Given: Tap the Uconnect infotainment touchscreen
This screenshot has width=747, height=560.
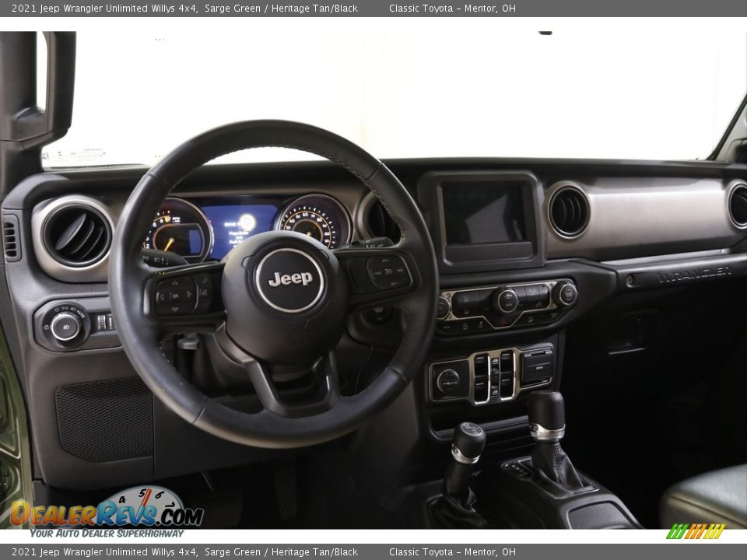Looking at the screenshot, I should click(x=484, y=213).
